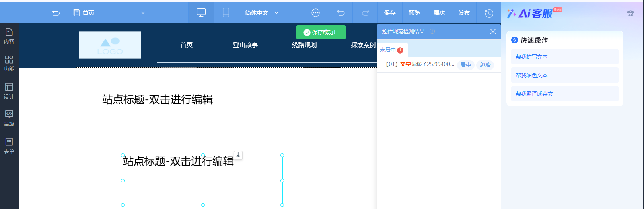Click the help icon beside 控件规范检测结果
Image resolution: width=644 pixels, height=209 pixels.
click(x=432, y=31)
